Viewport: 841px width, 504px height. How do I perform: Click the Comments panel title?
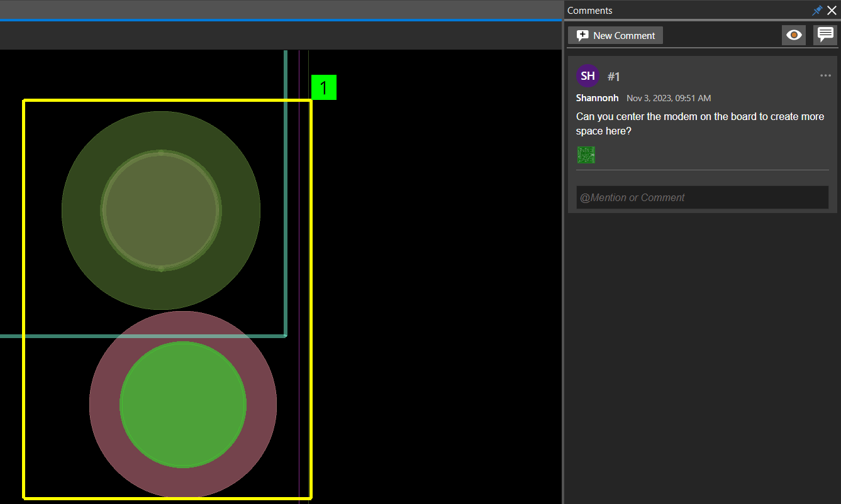[589, 11]
